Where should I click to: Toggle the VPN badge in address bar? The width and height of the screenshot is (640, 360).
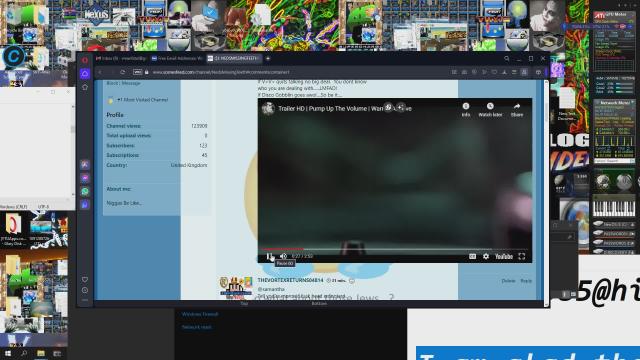click(138, 72)
